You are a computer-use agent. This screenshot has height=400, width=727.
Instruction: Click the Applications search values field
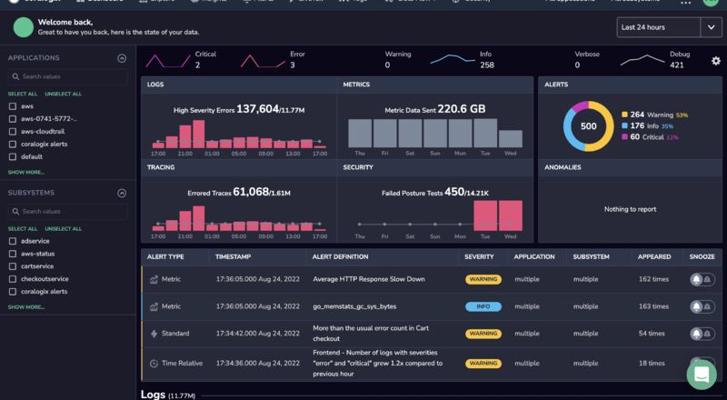point(70,76)
